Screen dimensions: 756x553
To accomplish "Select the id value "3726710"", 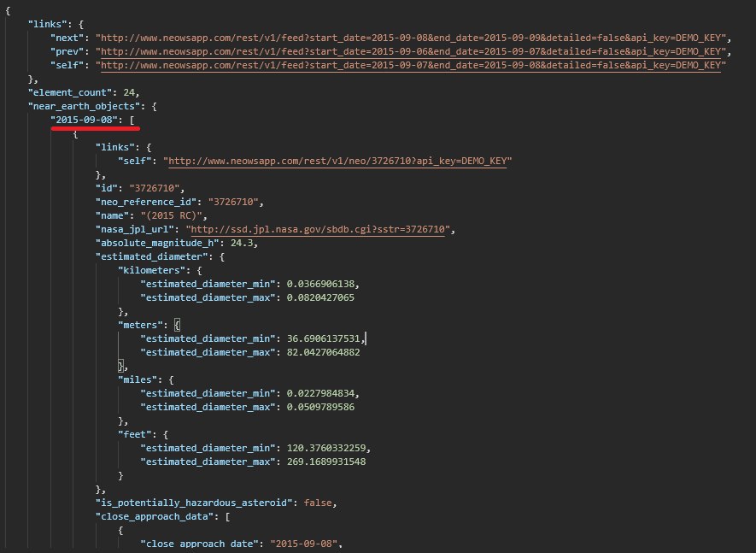I will click(155, 188).
